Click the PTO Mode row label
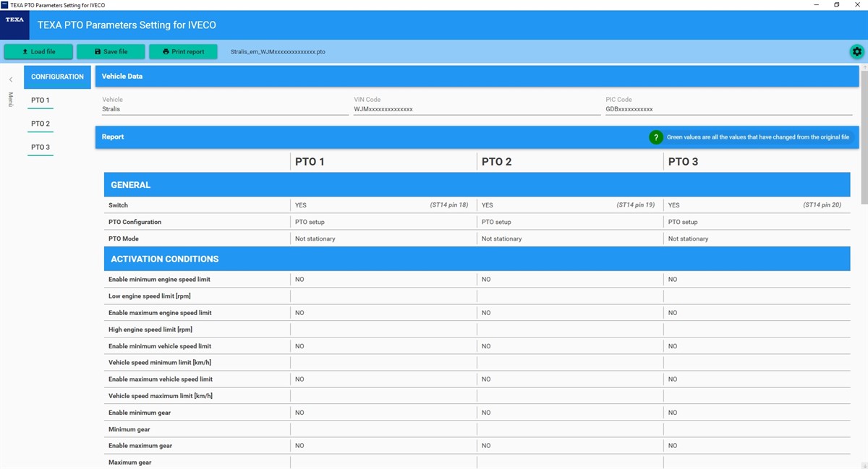This screenshot has height=469, width=868. [x=124, y=238]
